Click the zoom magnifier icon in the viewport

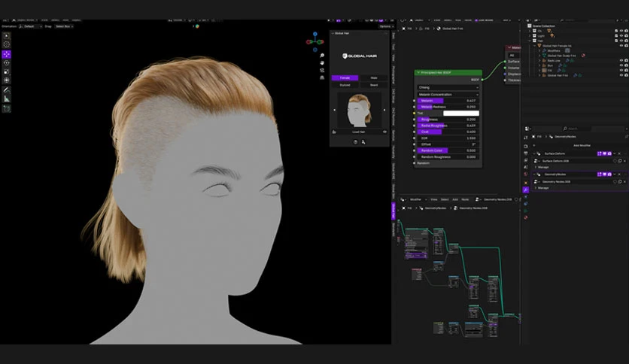point(322,56)
